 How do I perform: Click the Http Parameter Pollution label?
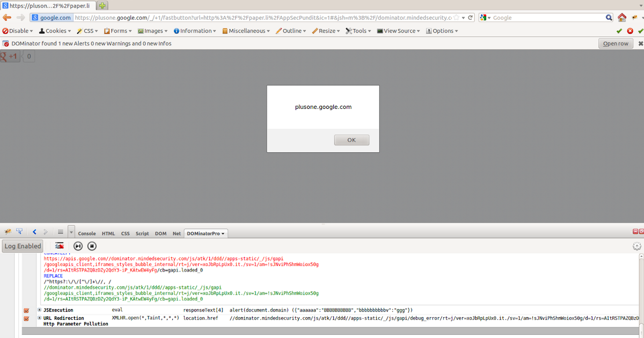click(76, 324)
